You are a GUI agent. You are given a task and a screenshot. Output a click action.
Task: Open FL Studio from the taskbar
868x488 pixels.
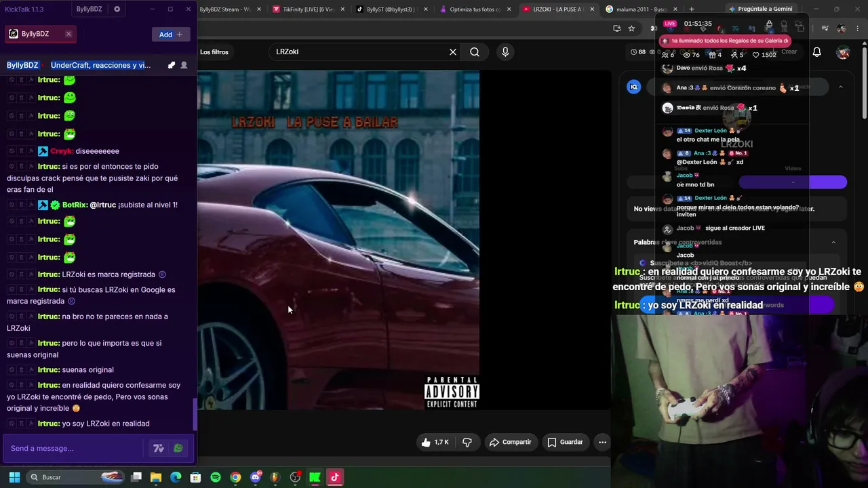(x=275, y=477)
